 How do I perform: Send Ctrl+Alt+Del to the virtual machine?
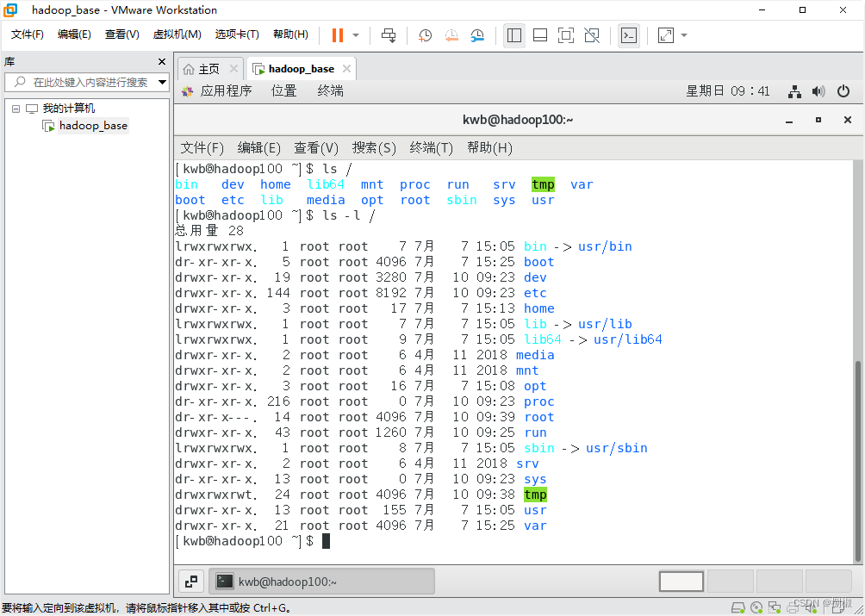coord(389,35)
